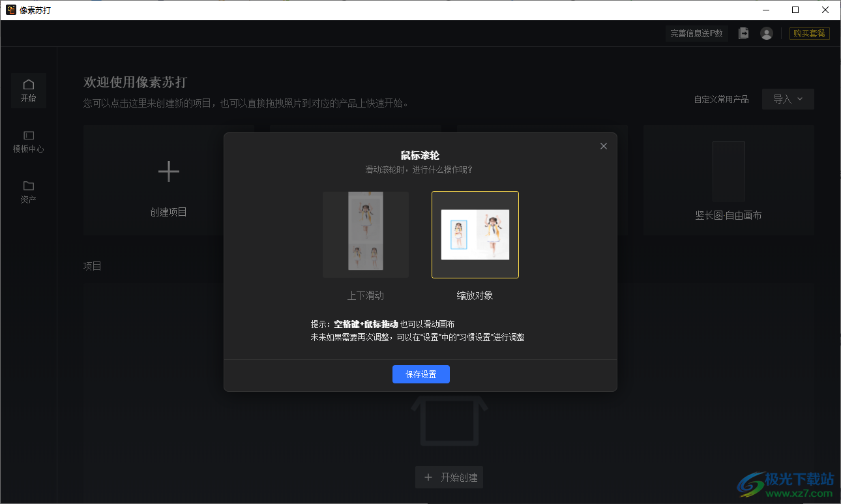Open the 资产 assets panel
Viewport: 841px width, 504px height.
click(28, 192)
